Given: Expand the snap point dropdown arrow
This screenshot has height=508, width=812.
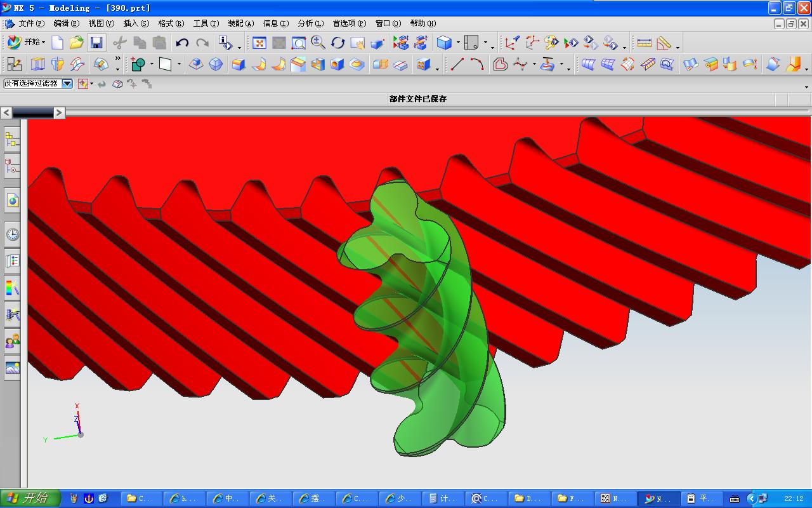Looking at the screenshot, I should click(x=91, y=83).
